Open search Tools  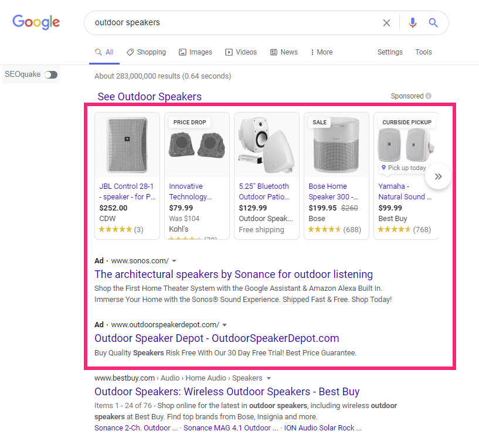(423, 52)
